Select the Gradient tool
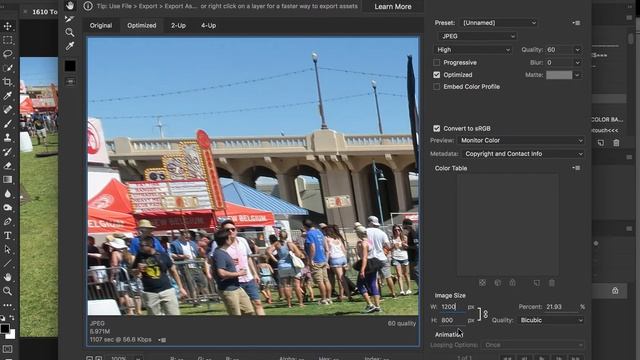This screenshot has height=360, width=640. pyautogui.click(x=7, y=179)
